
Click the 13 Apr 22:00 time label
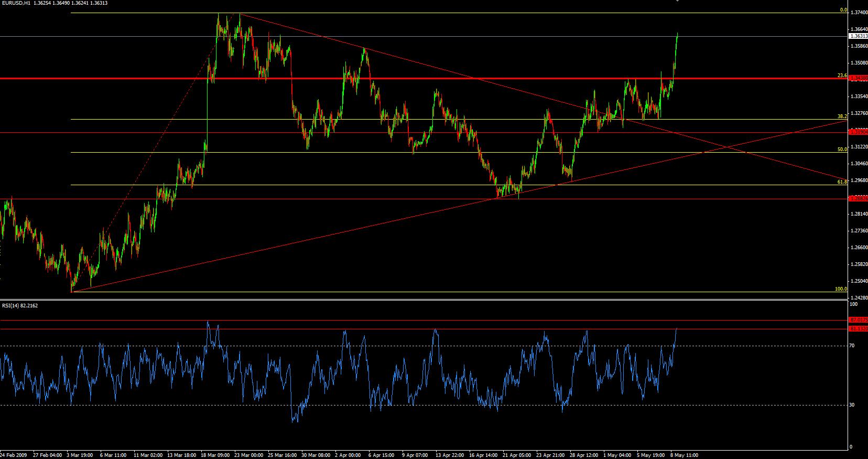[x=450, y=455]
